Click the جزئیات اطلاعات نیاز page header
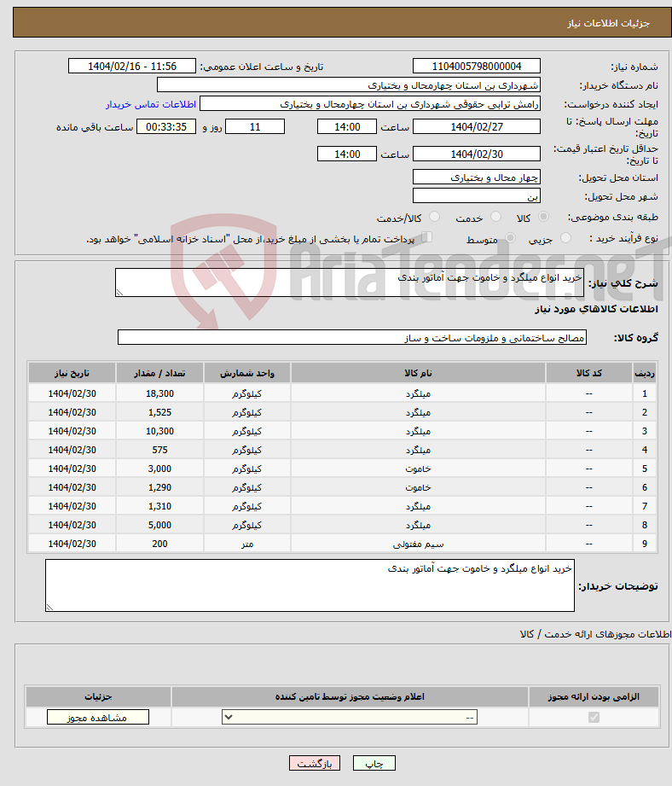The height and width of the screenshot is (786, 672). pos(608,23)
